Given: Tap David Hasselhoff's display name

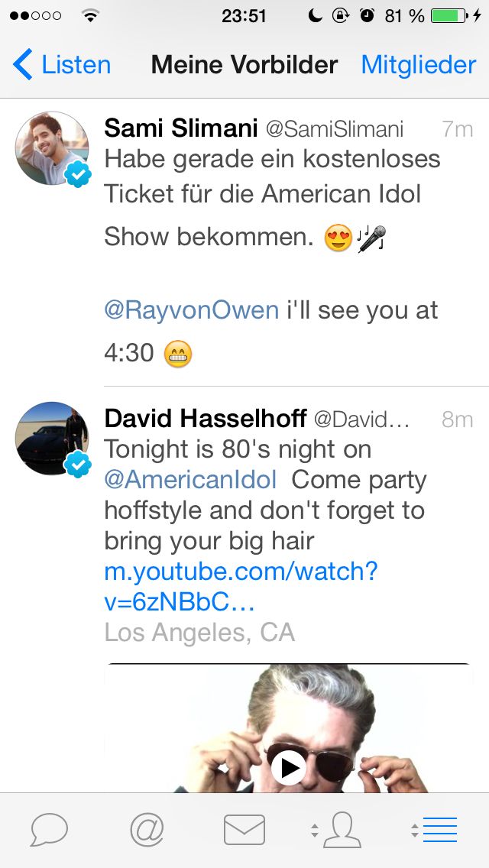Looking at the screenshot, I should [206, 419].
